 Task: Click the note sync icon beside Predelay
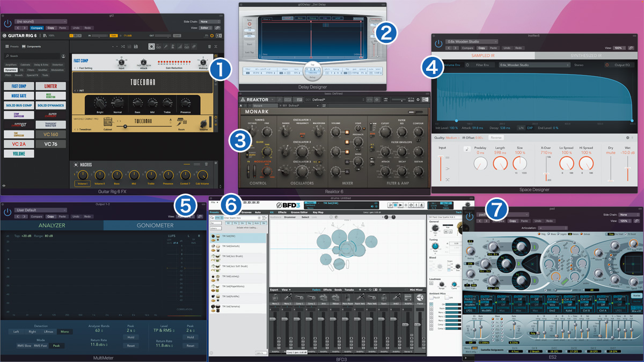[467, 149]
